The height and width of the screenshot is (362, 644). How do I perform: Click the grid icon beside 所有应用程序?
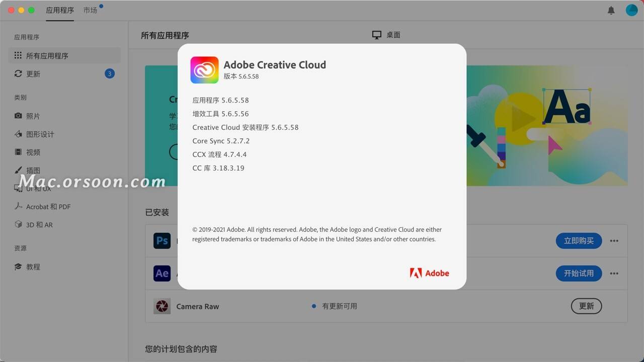[18, 55]
